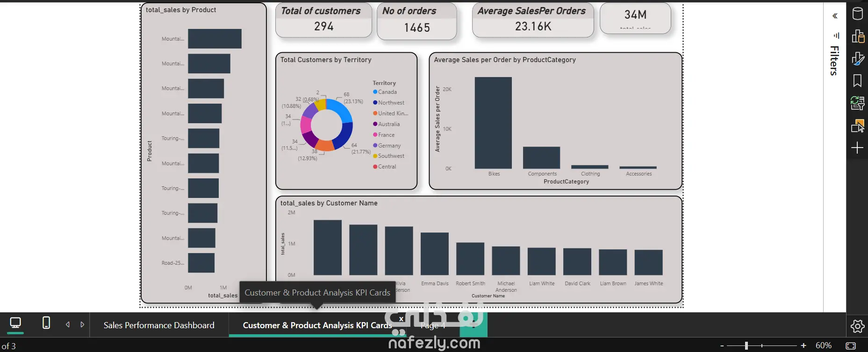Click the Filters pane funnel icon
868x352 pixels.
pyautogui.click(x=836, y=35)
